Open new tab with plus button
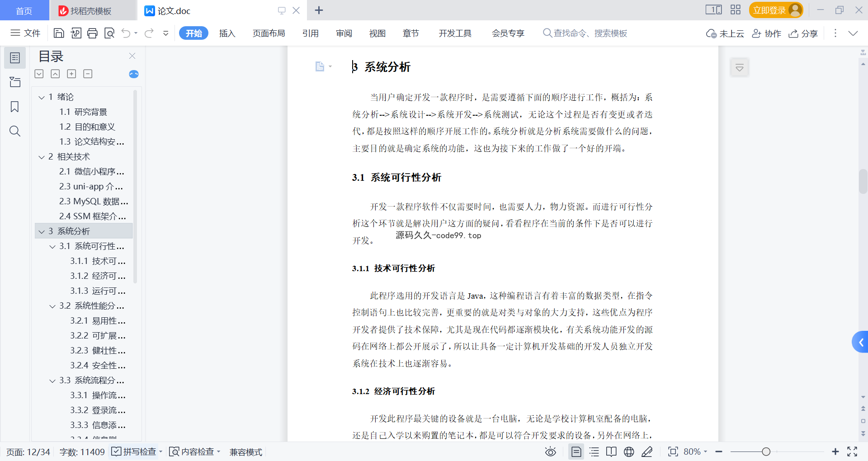Screen dimensions: 868x461 (x=319, y=10)
